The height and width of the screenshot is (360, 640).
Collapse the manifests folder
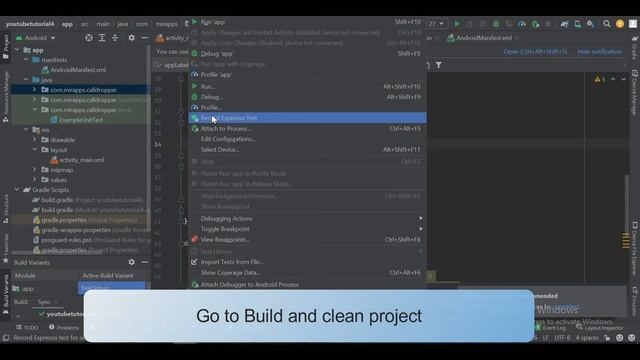click(x=27, y=60)
